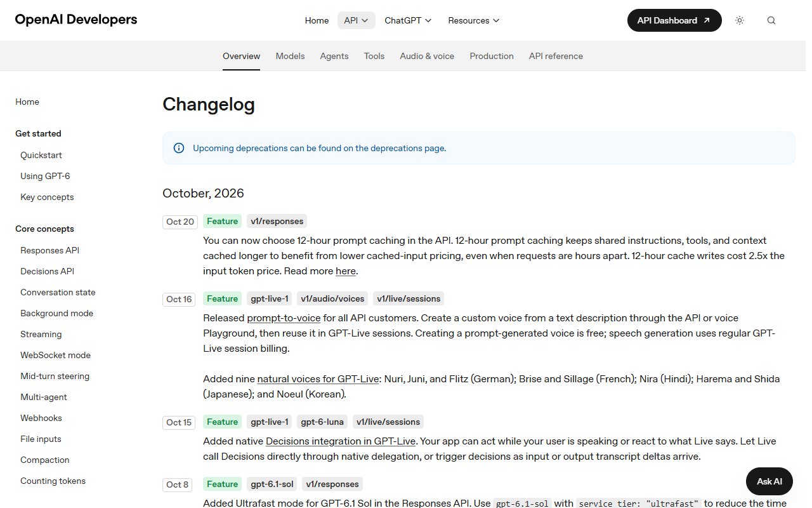Open the prompt-to-voice link
The width and height of the screenshot is (812, 508).
[284, 317]
